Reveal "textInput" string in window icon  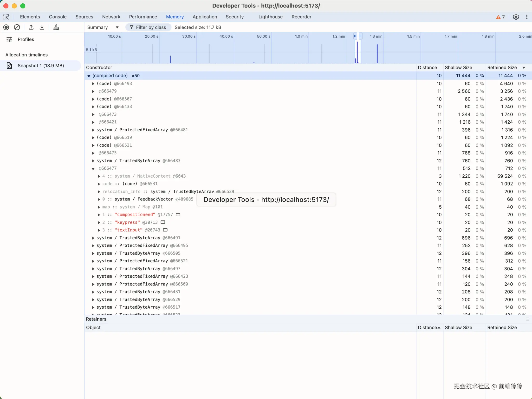coord(165,230)
